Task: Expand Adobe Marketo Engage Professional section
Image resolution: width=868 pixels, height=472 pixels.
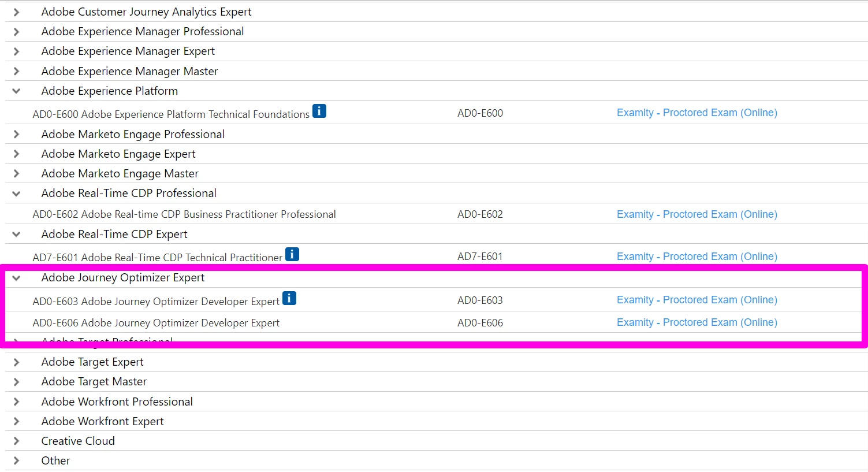Action: 16,134
